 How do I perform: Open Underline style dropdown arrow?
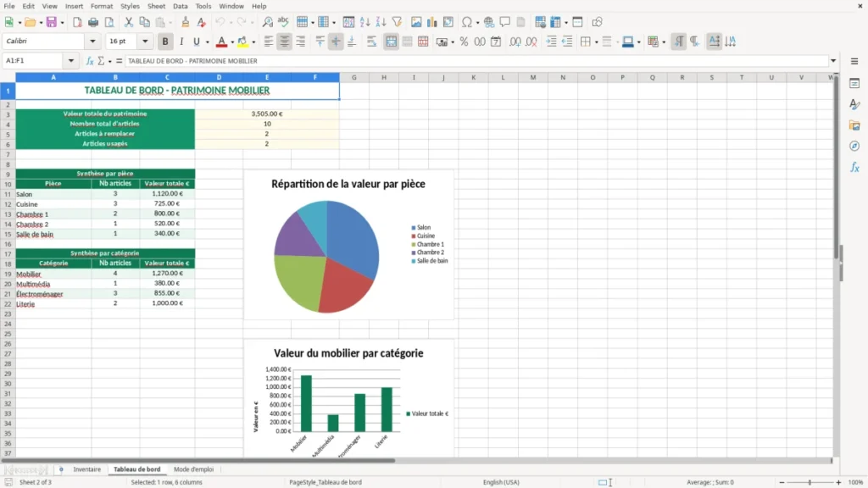tap(207, 42)
